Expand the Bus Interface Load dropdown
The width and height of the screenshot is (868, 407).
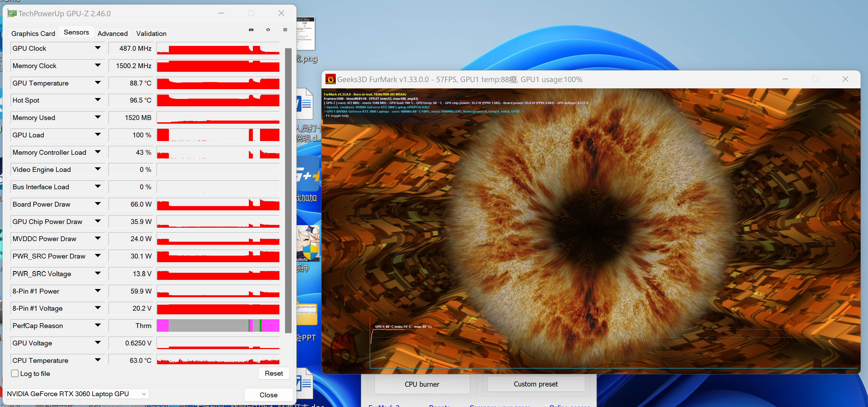(98, 186)
